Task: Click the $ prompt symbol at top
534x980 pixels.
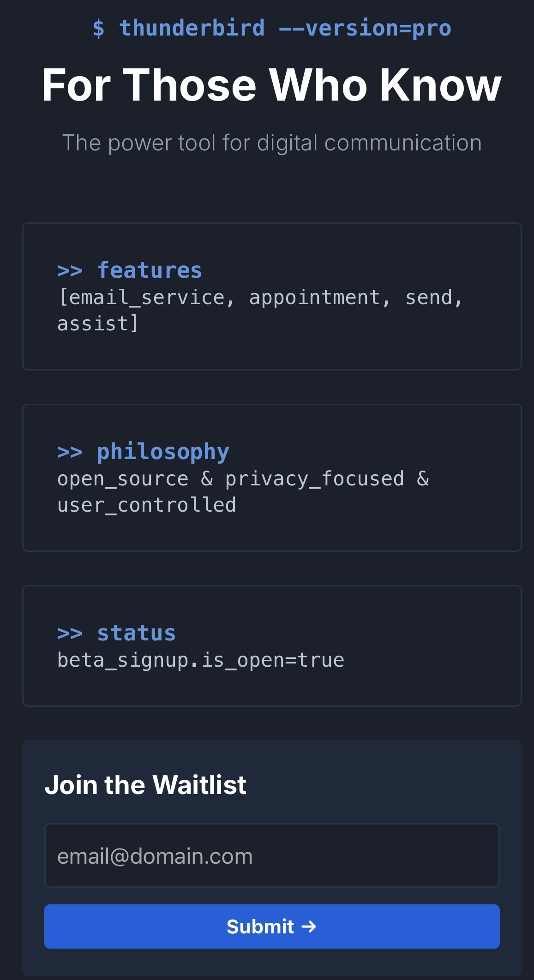Action: [x=98, y=29]
